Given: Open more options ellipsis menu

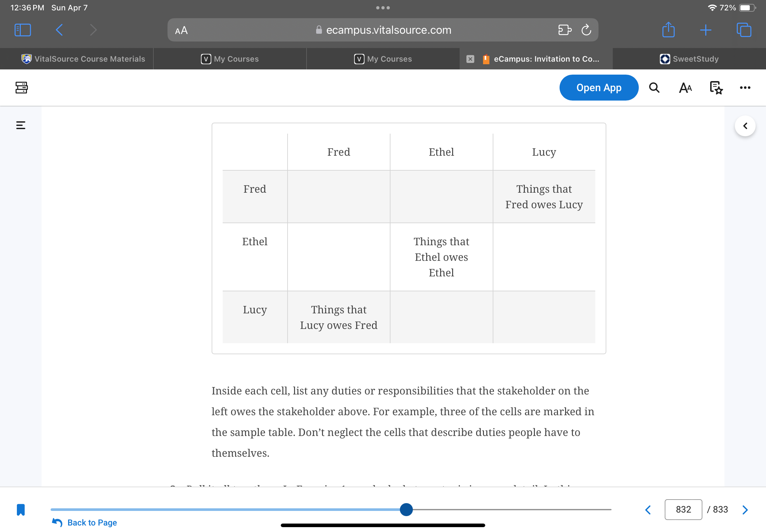Looking at the screenshot, I should 745,88.
